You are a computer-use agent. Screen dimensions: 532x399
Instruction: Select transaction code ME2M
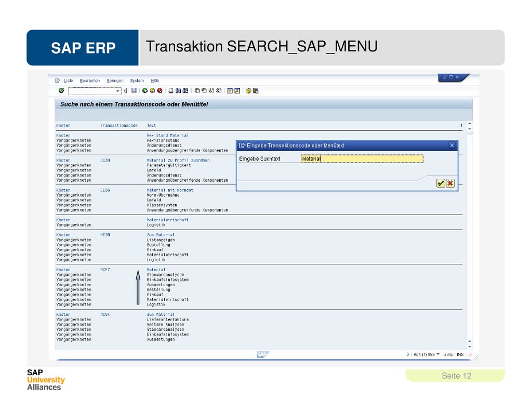(105, 235)
